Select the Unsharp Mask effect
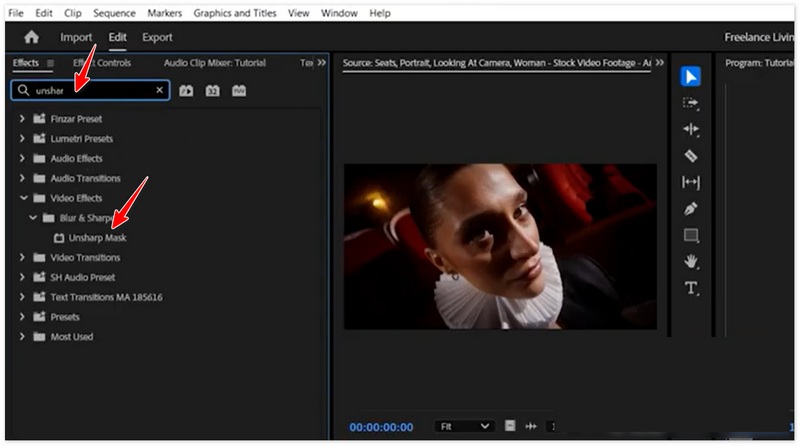Image resolution: width=800 pixels, height=446 pixels. tap(97, 238)
